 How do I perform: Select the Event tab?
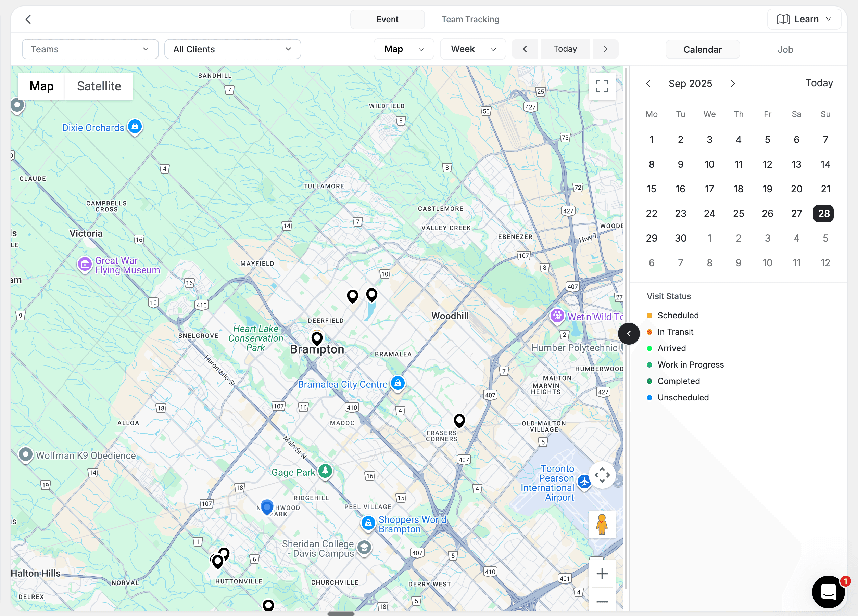[387, 19]
